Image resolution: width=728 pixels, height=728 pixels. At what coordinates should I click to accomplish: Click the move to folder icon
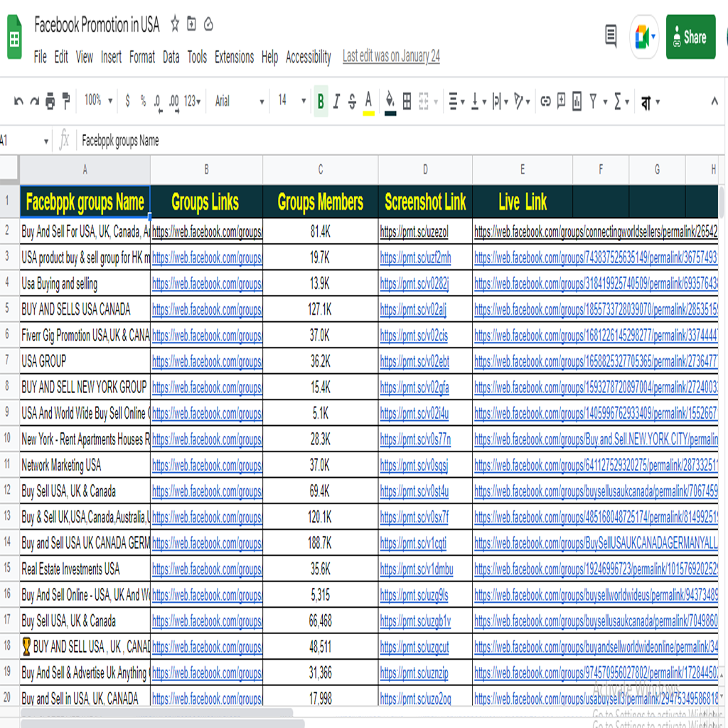191,23
